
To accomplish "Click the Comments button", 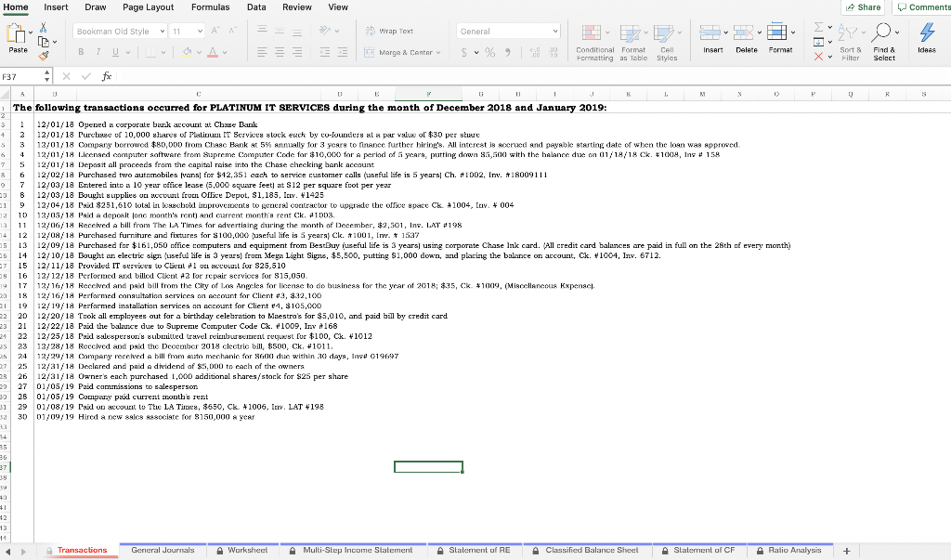I will (x=923, y=7).
